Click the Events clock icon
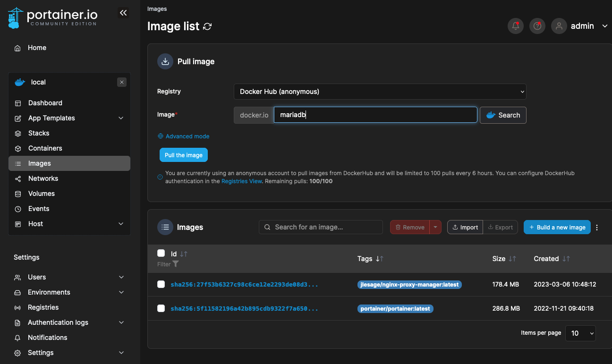 [18, 209]
